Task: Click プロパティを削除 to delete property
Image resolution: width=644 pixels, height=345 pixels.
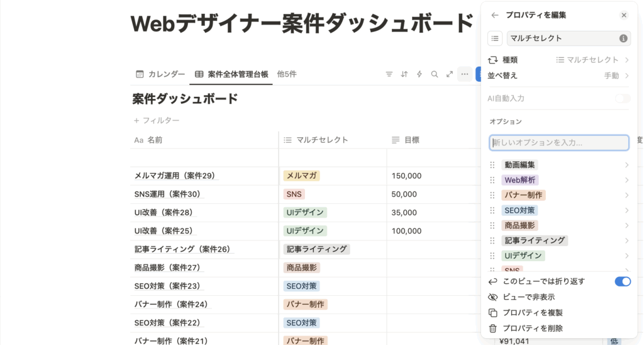Action: [x=532, y=328]
